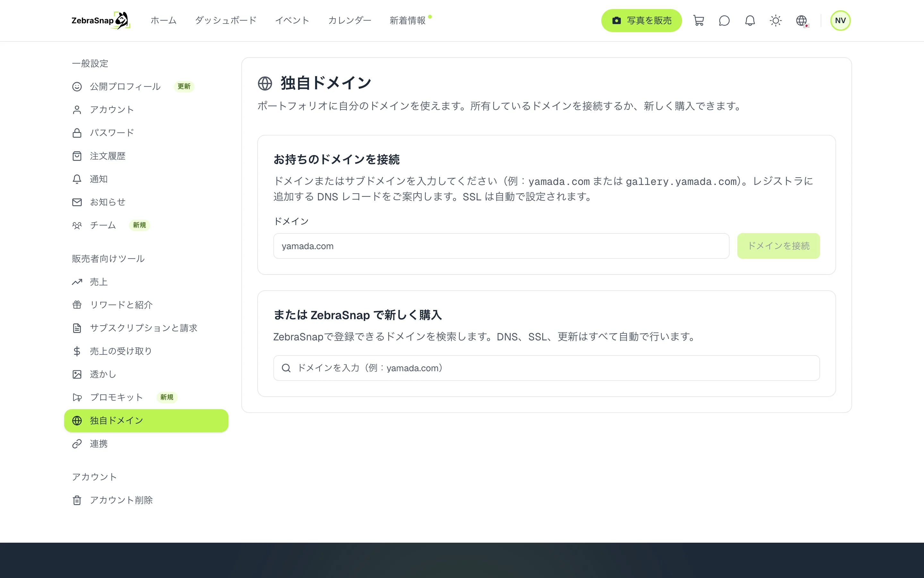The height and width of the screenshot is (578, 924).
Task: Open パスワード sidebar lock icon
Action: point(77,133)
